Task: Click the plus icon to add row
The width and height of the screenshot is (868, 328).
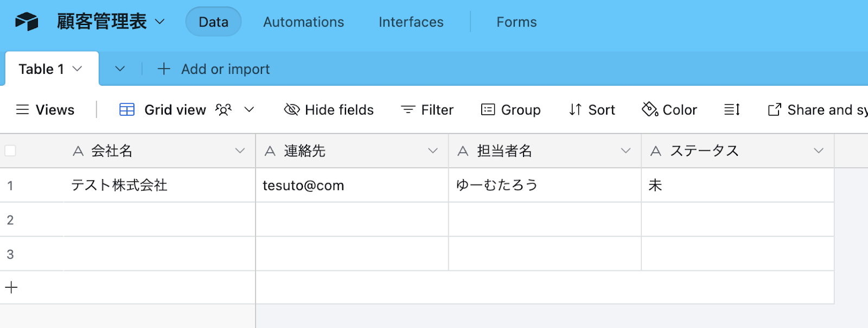Action: (11, 287)
